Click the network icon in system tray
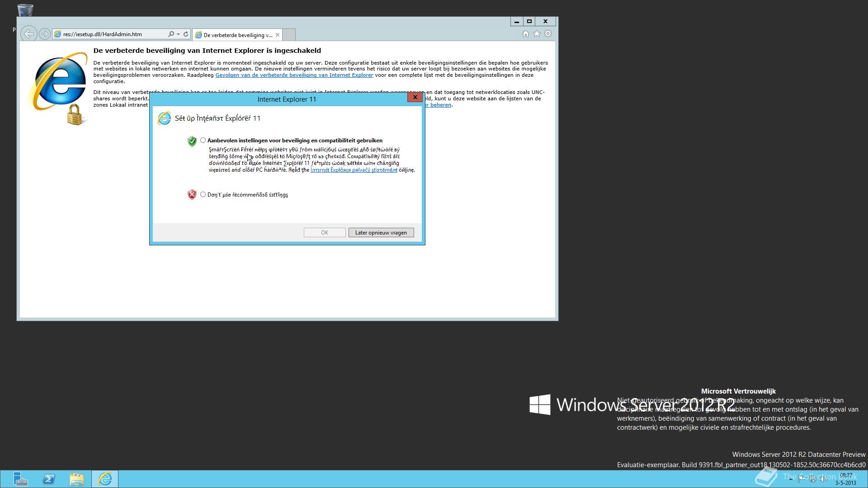 coord(813,479)
